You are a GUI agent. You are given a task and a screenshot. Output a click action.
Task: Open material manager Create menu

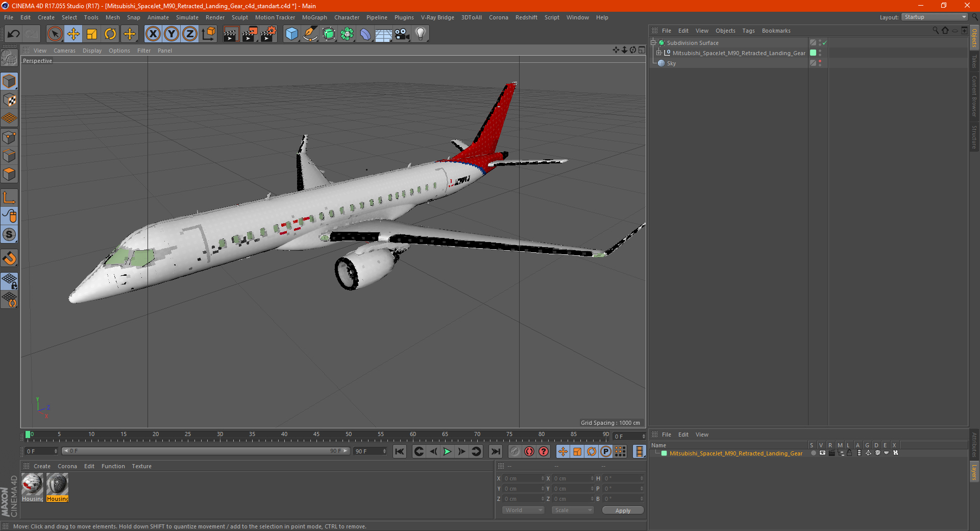click(42, 466)
